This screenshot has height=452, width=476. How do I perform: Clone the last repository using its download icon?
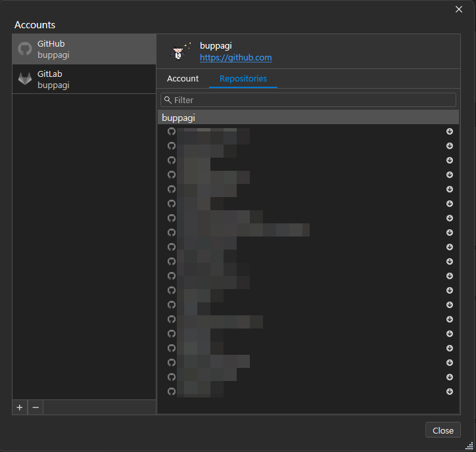click(450, 392)
